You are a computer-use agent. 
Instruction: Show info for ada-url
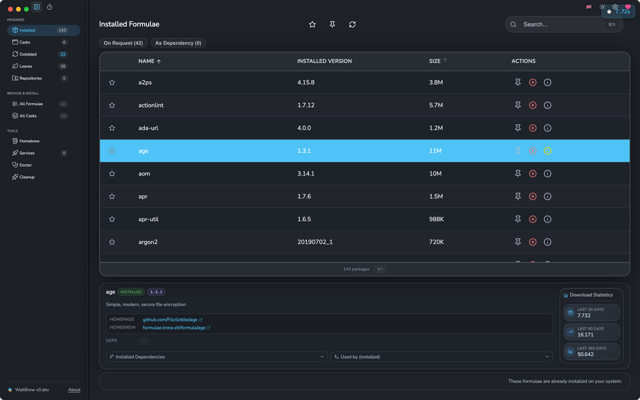(x=548, y=128)
